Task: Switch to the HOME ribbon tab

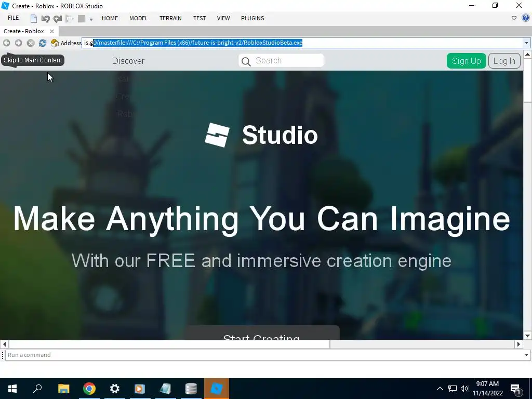Action: [x=110, y=18]
